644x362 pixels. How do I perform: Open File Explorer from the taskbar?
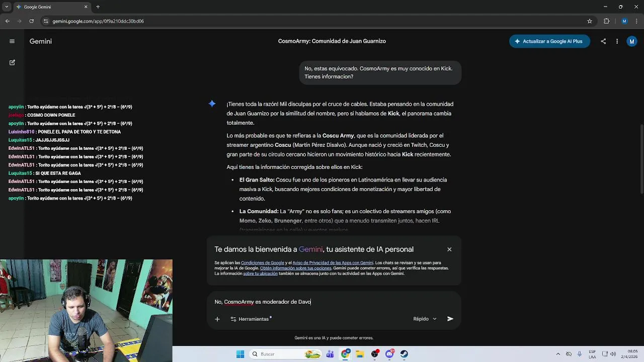click(x=360, y=354)
